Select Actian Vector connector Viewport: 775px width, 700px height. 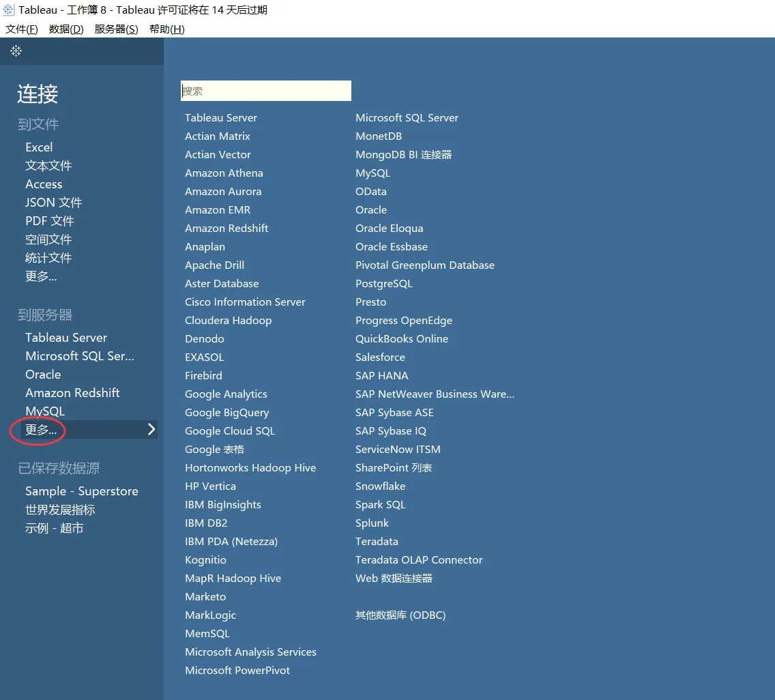point(218,155)
